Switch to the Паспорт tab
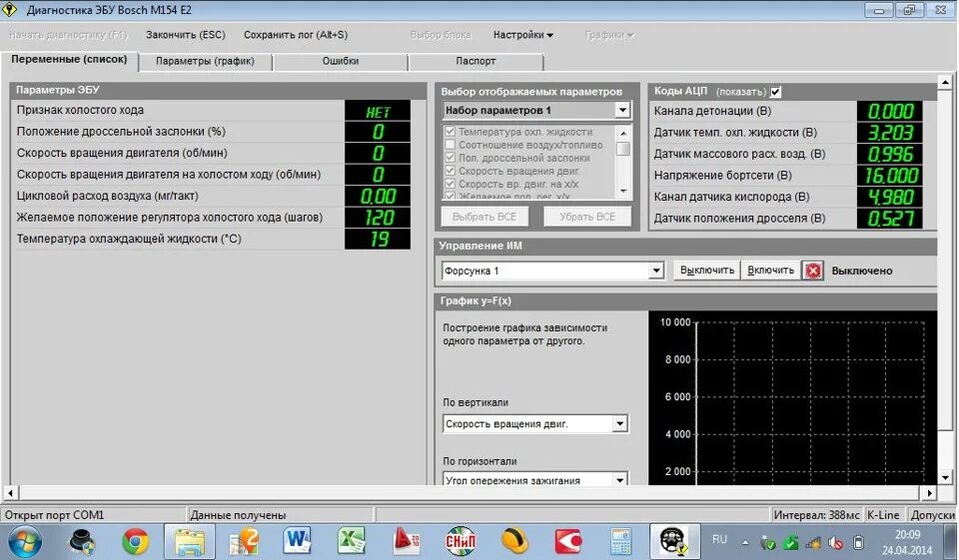This screenshot has height=560, width=959. pyautogui.click(x=476, y=61)
